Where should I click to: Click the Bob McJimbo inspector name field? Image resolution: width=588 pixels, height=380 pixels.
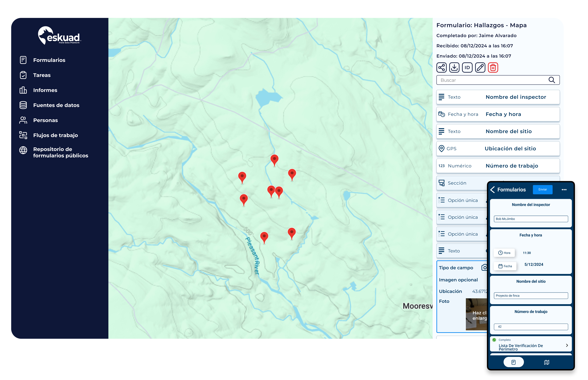click(x=531, y=219)
